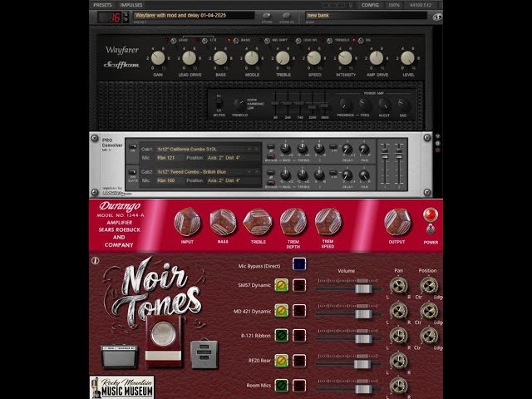This screenshot has height=399, width=532.
Task: Click the preset name field Wayfarer with mod and delay
Action: point(194,15)
